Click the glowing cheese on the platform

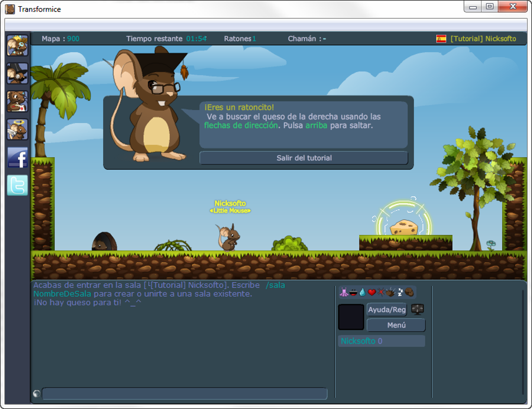pyautogui.click(x=404, y=227)
